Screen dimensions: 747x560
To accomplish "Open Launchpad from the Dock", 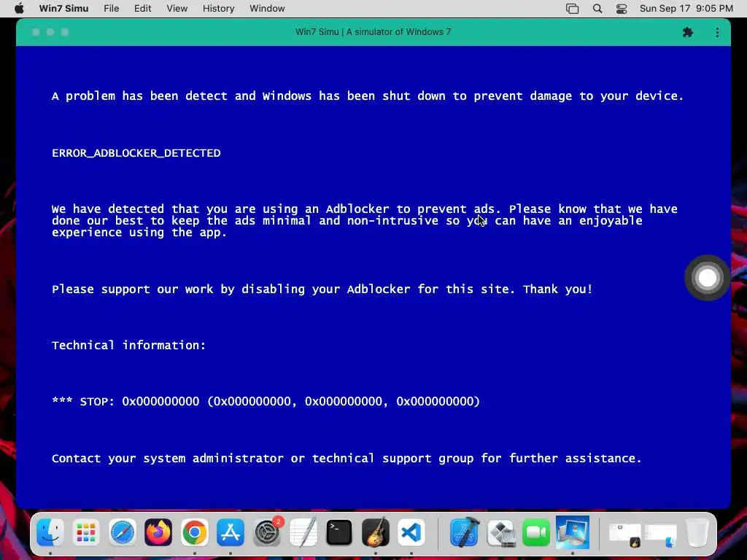I will 86,532.
